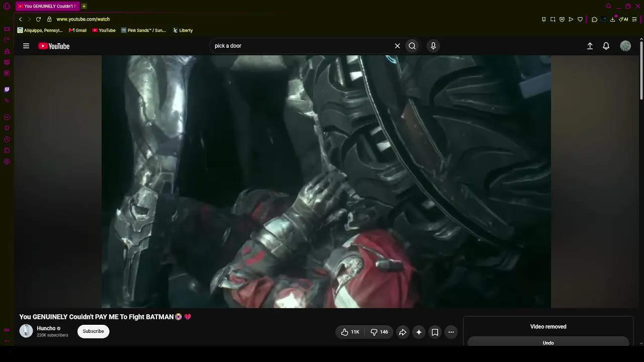Open a new browser tab
This screenshot has width=644, height=362.
[84, 6]
